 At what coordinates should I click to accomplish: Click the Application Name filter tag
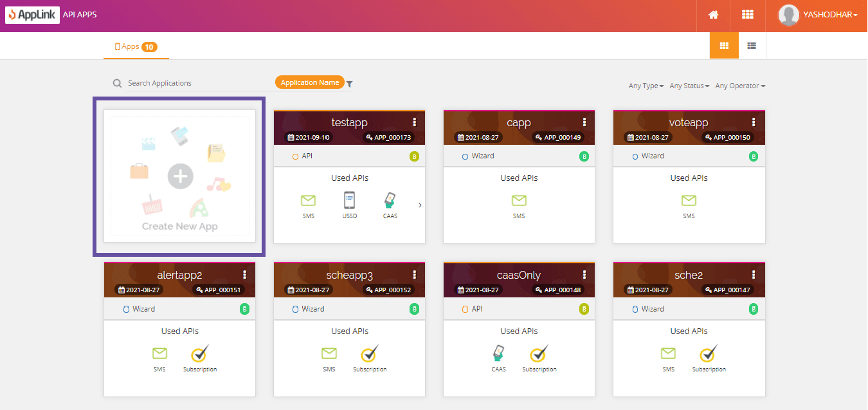click(x=310, y=82)
